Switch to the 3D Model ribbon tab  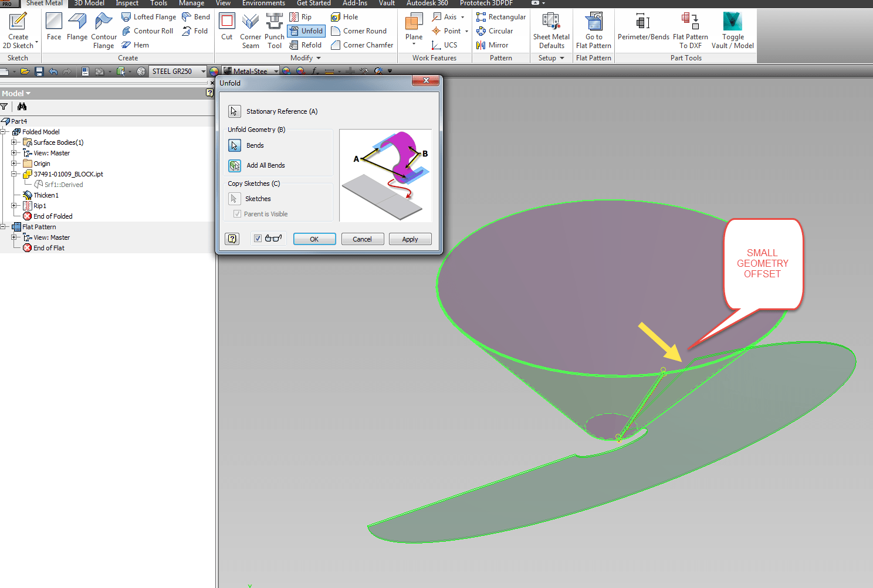point(89,4)
